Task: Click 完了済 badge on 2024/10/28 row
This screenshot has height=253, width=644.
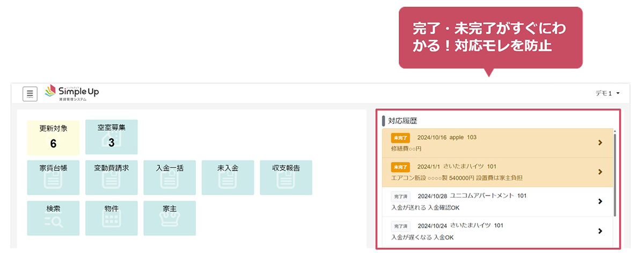Action: point(400,197)
